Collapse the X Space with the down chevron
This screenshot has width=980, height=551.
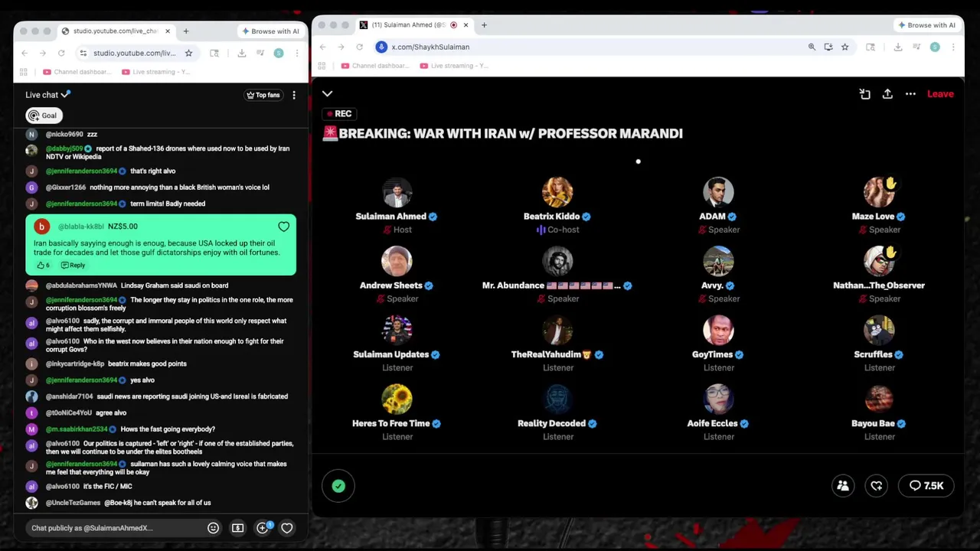(x=327, y=93)
